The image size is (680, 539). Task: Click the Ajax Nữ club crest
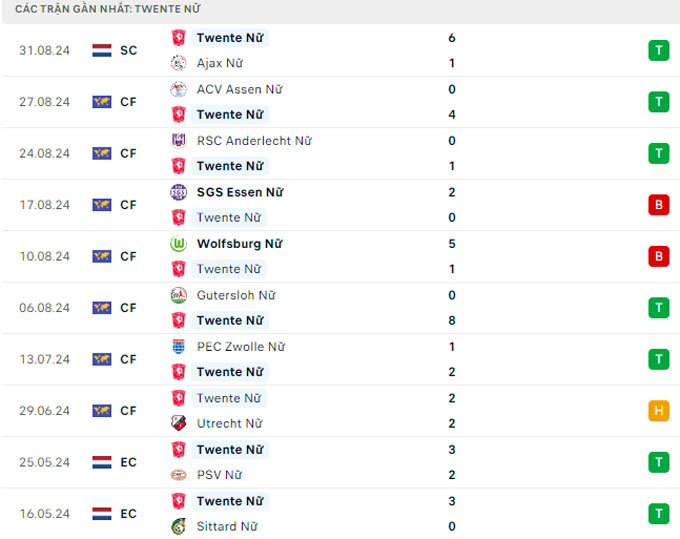tap(178, 63)
